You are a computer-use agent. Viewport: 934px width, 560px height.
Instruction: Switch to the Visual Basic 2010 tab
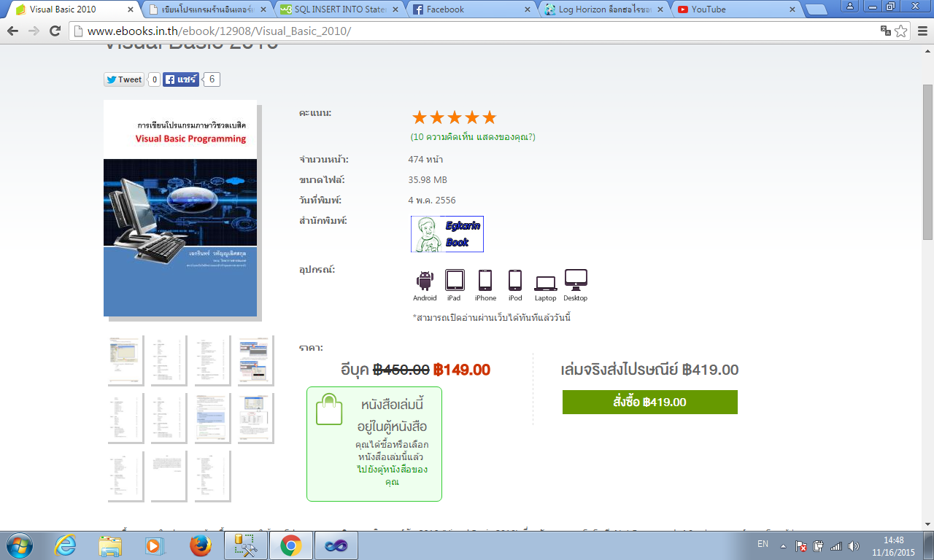72,9
